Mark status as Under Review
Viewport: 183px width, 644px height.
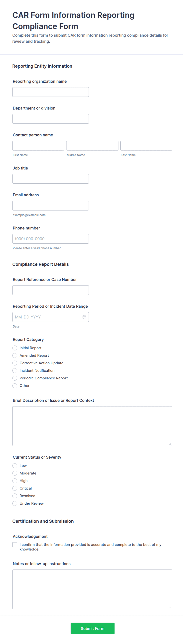pos(15,503)
